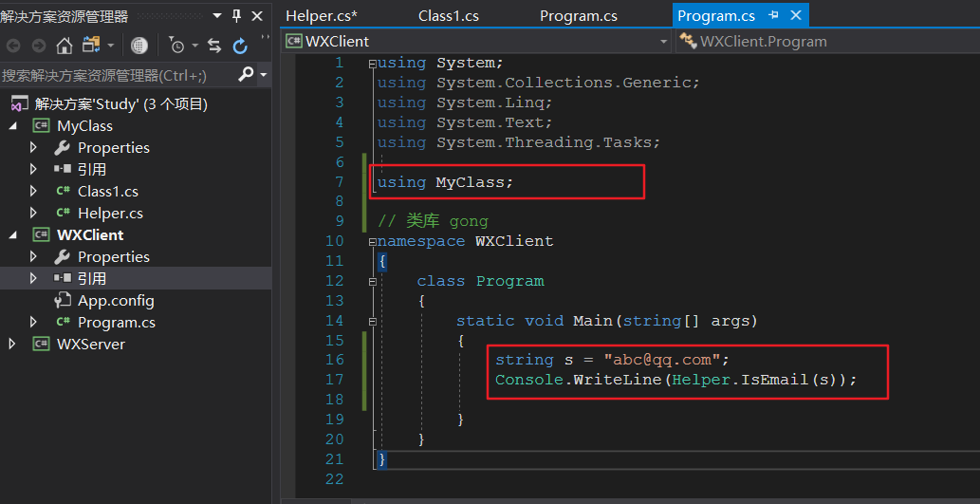Click the magnifier icon in Solution Explorer search
Screen dimensions: 980x504
246,74
